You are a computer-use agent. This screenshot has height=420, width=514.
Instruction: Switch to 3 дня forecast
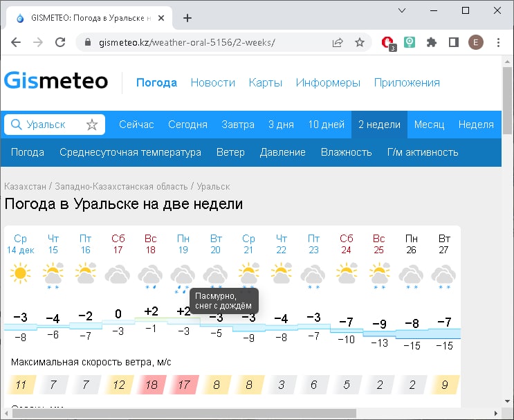281,125
